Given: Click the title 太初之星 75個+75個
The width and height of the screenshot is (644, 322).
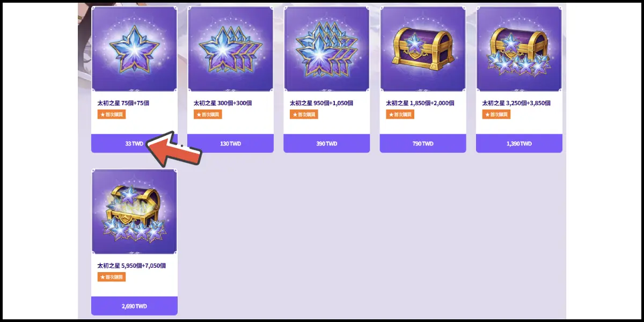Looking at the screenshot, I should tap(123, 103).
